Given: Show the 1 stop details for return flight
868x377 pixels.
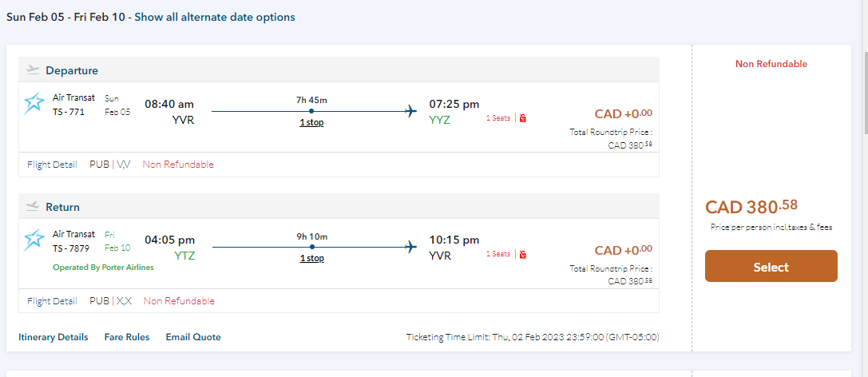Looking at the screenshot, I should [311, 259].
